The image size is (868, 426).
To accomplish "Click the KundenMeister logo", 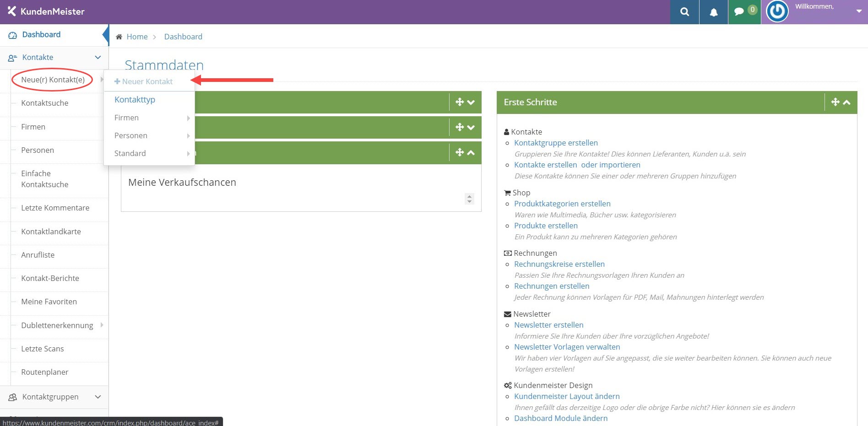I will pos(46,11).
